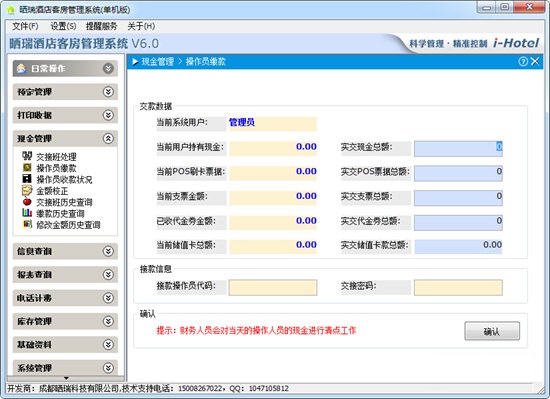The width and height of the screenshot is (550, 399).
Task: Click the 已收代金券金额 value field
Action: point(273,222)
